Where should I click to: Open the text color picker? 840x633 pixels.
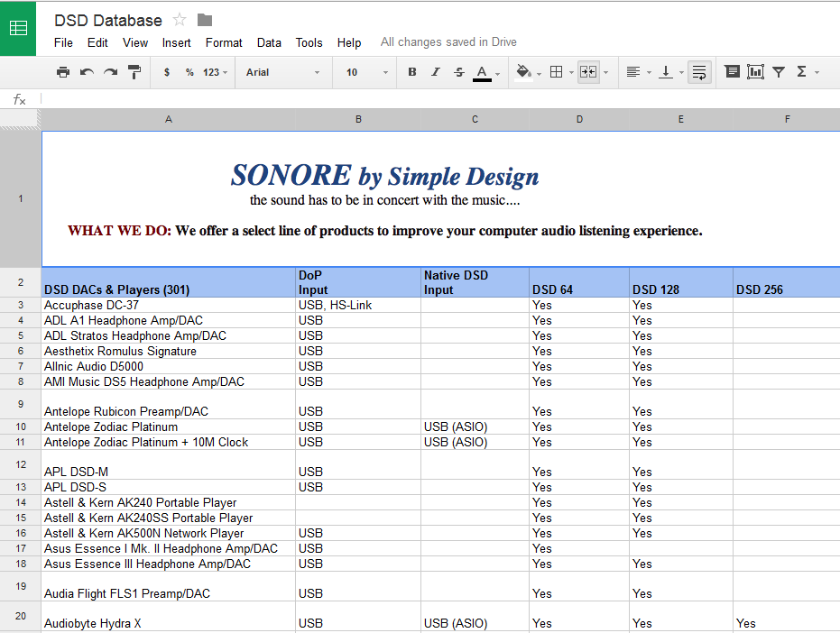tap(483, 72)
